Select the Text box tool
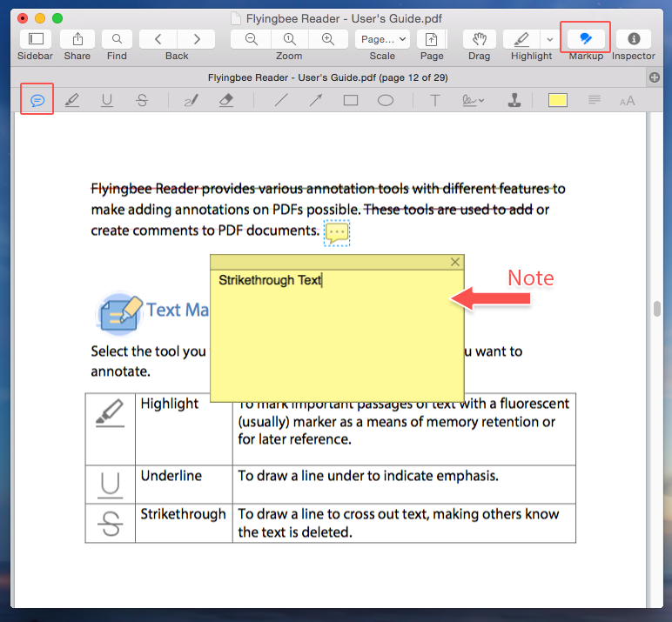This screenshot has width=672, height=622. (434, 101)
